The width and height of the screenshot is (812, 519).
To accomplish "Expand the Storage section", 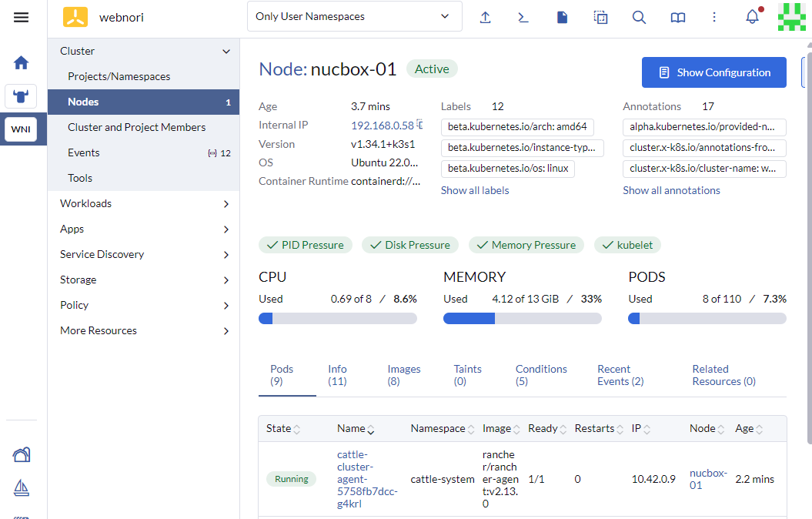I will [x=143, y=280].
